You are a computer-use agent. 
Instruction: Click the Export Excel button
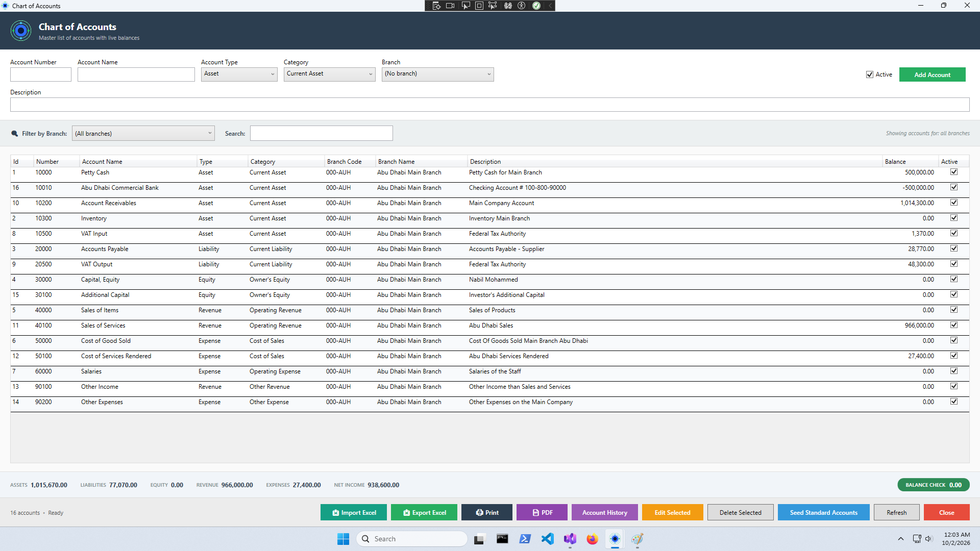pos(424,512)
